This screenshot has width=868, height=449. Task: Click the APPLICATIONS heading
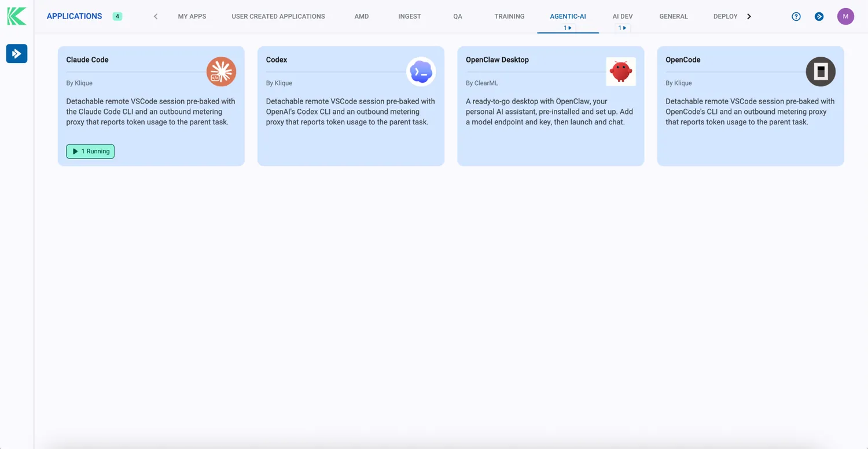[x=74, y=16]
